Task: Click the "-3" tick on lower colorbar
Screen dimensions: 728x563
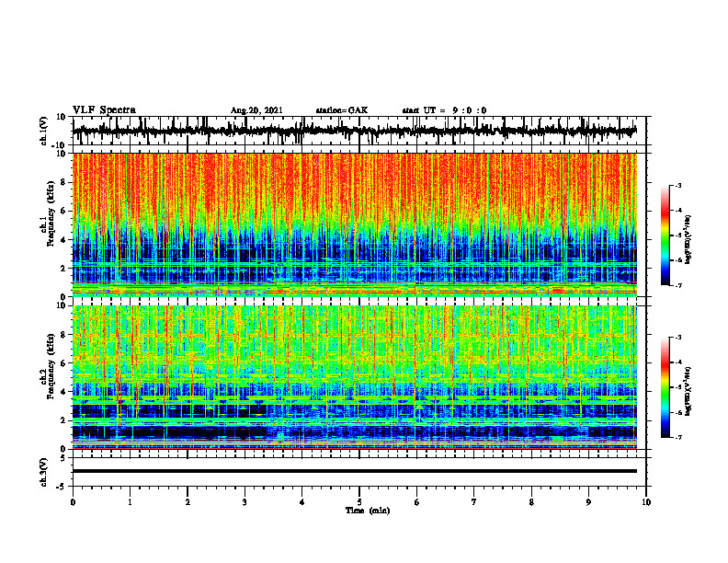Action: [677, 338]
